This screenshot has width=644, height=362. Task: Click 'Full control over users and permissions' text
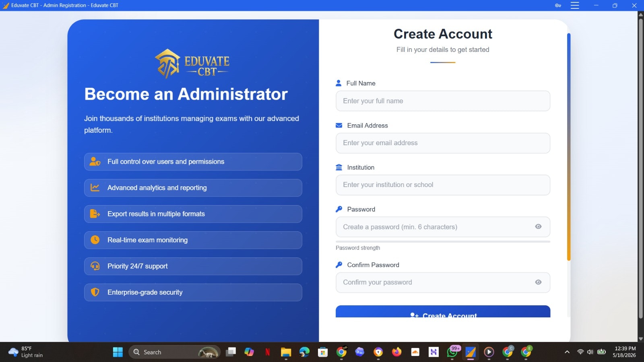(x=166, y=162)
